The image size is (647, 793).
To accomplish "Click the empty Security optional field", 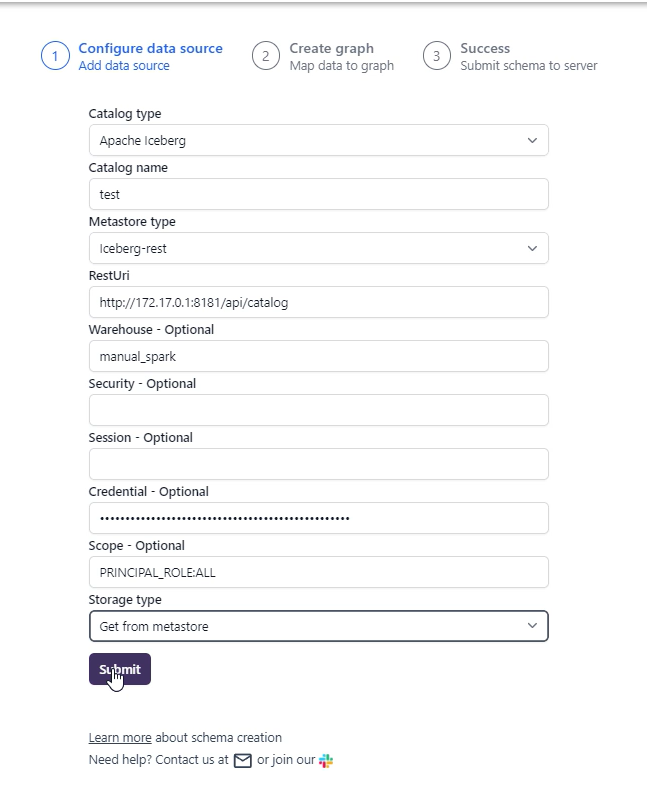I will pos(318,410).
